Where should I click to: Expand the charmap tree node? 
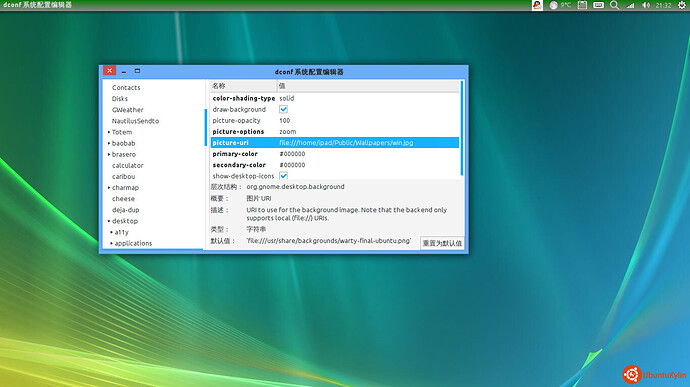point(109,188)
